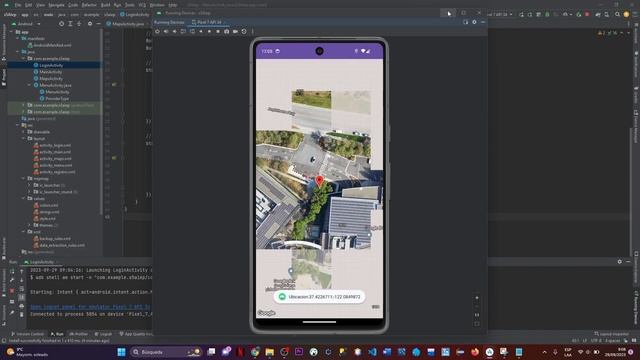The width and height of the screenshot is (640, 360).
Task: Zoom in the emulator with plus icon
Action: click(477, 298)
